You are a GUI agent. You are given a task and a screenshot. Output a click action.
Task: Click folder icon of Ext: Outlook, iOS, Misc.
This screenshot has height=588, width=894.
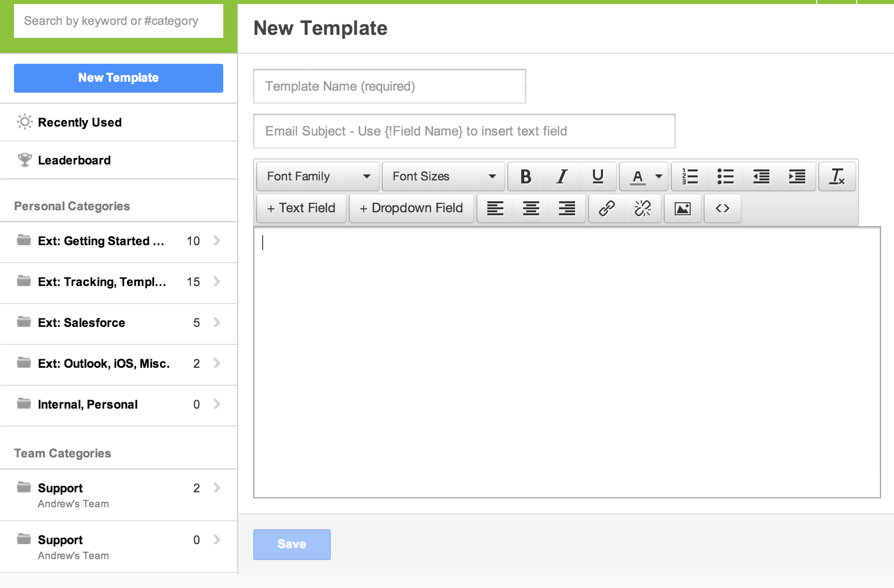(x=24, y=363)
